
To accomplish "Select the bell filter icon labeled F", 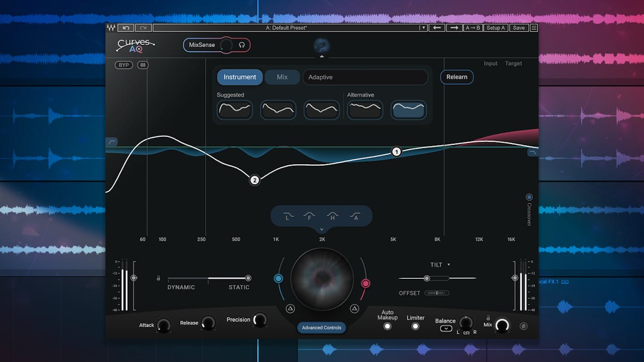I will 310,216.
